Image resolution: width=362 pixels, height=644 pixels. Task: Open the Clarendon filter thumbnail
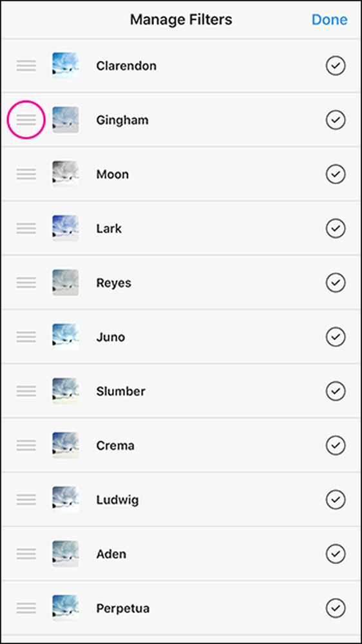(66, 66)
